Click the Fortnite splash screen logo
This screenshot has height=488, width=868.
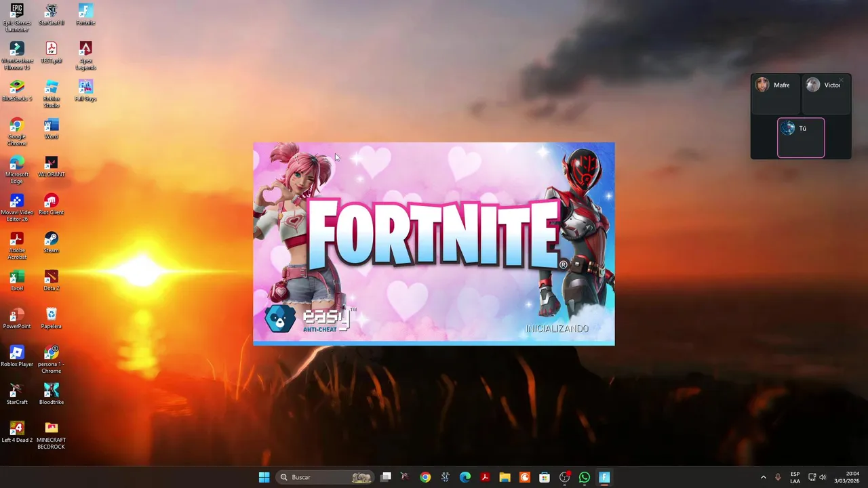coord(437,234)
